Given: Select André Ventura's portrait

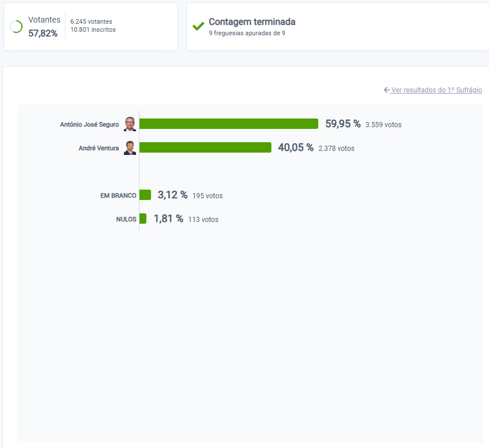Looking at the screenshot, I should point(130,147).
